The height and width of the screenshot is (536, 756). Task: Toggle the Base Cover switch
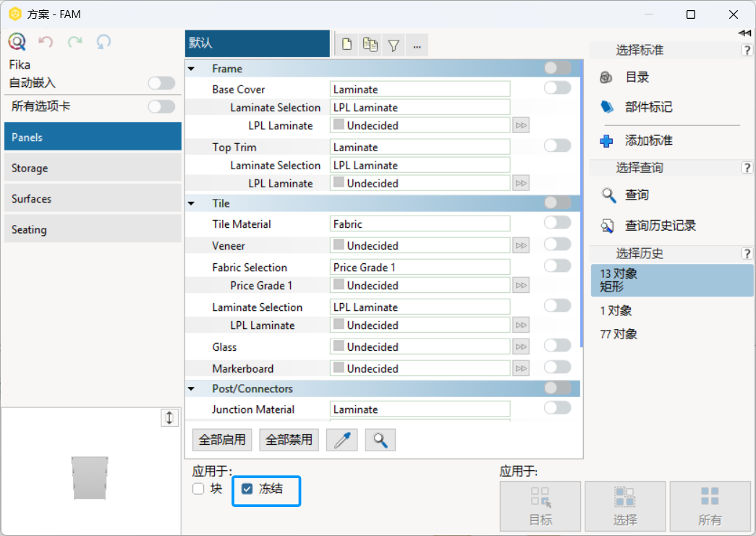point(557,88)
